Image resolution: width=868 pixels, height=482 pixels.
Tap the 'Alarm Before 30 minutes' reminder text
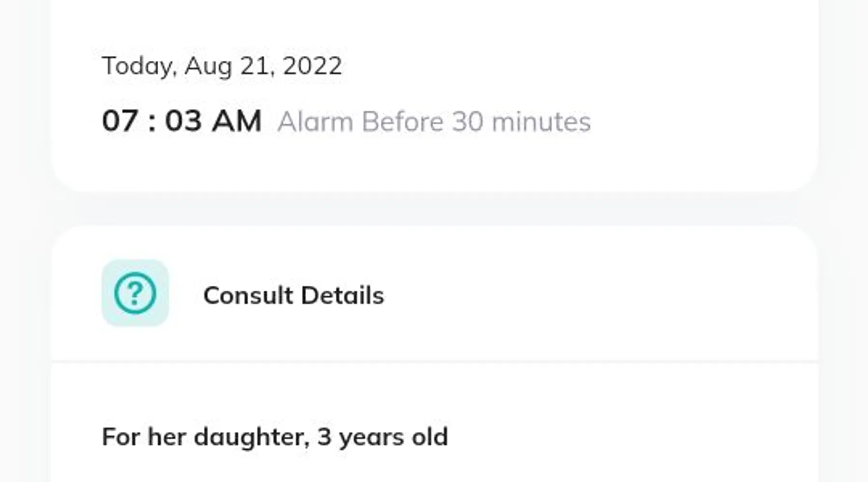434,121
